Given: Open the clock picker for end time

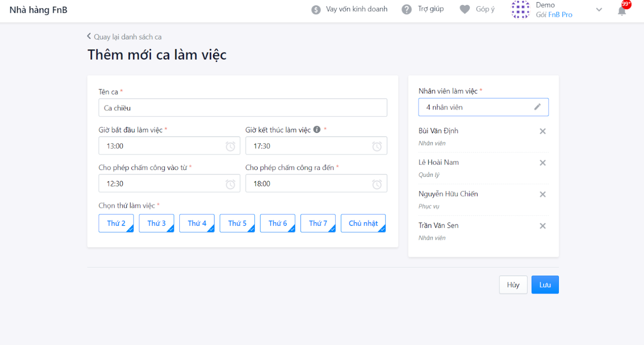Looking at the screenshot, I should pos(377,146).
